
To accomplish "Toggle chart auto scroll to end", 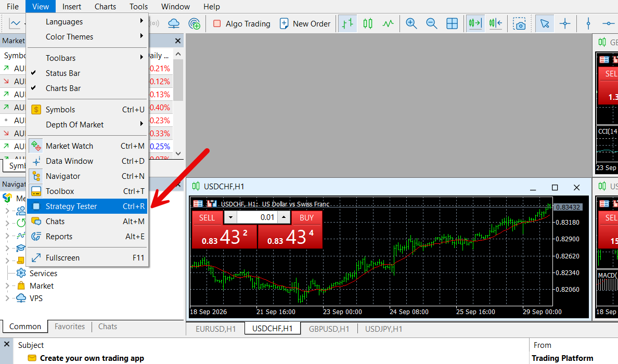I will click(475, 23).
